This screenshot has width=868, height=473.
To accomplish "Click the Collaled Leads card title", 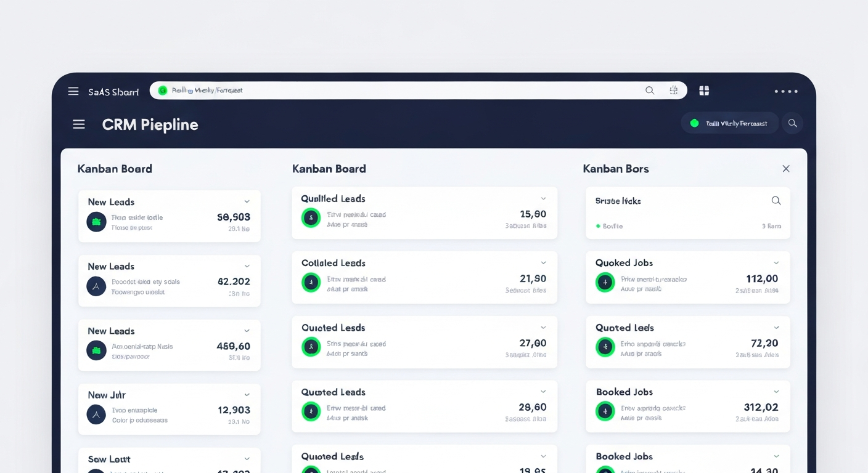I will pyautogui.click(x=334, y=263).
